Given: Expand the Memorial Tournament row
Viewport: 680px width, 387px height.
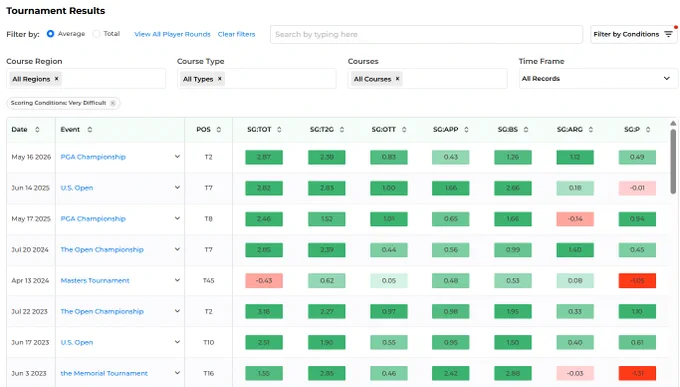Looking at the screenshot, I should [177, 373].
